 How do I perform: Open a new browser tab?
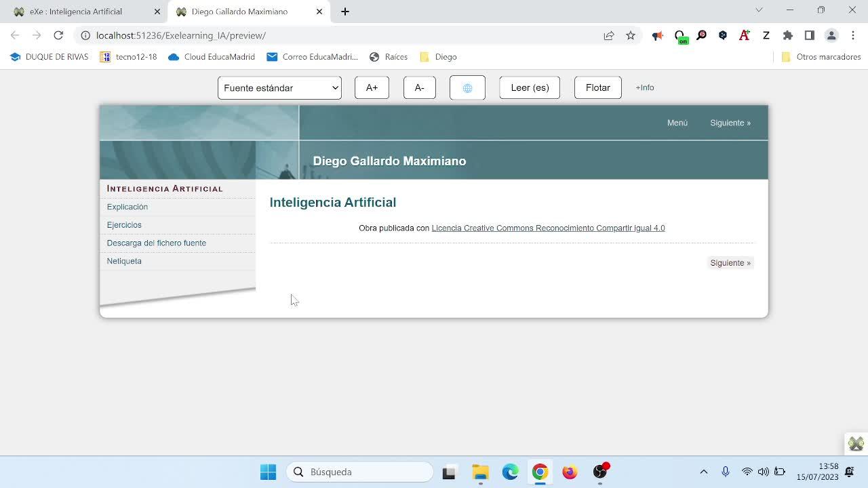[x=345, y=12]
